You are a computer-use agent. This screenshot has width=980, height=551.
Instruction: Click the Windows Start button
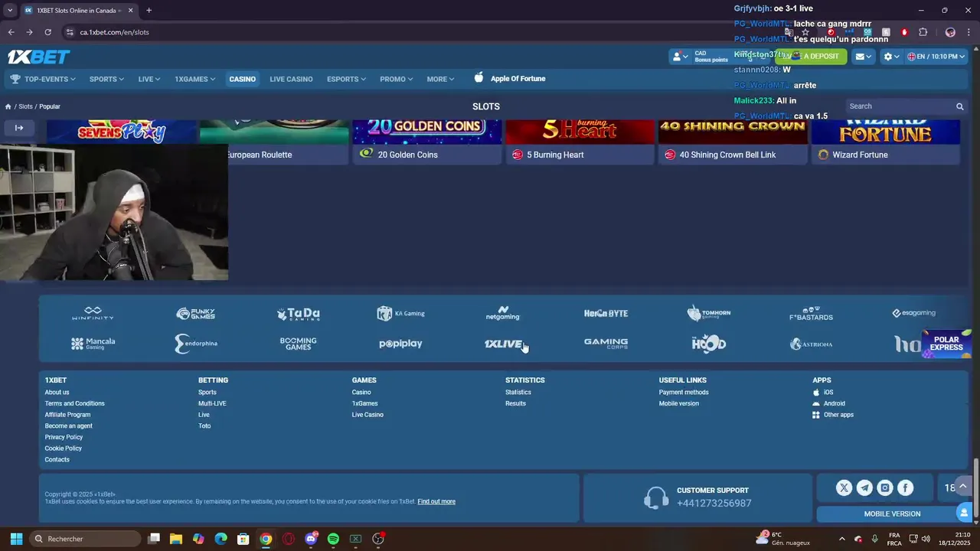[16, 539]
